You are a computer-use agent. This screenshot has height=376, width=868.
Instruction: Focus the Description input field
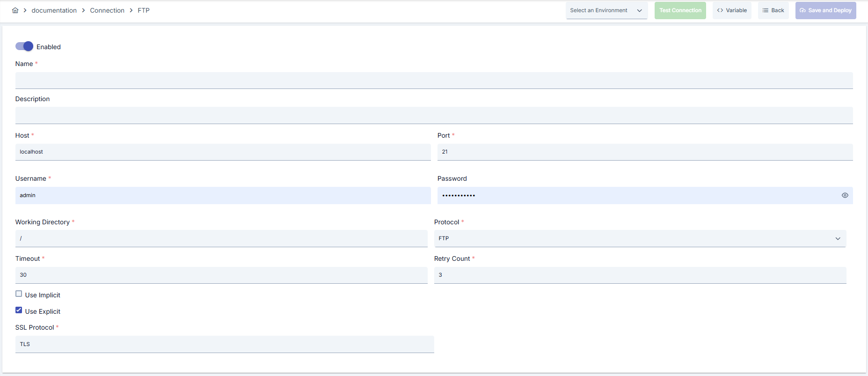[x=434, y=115]
